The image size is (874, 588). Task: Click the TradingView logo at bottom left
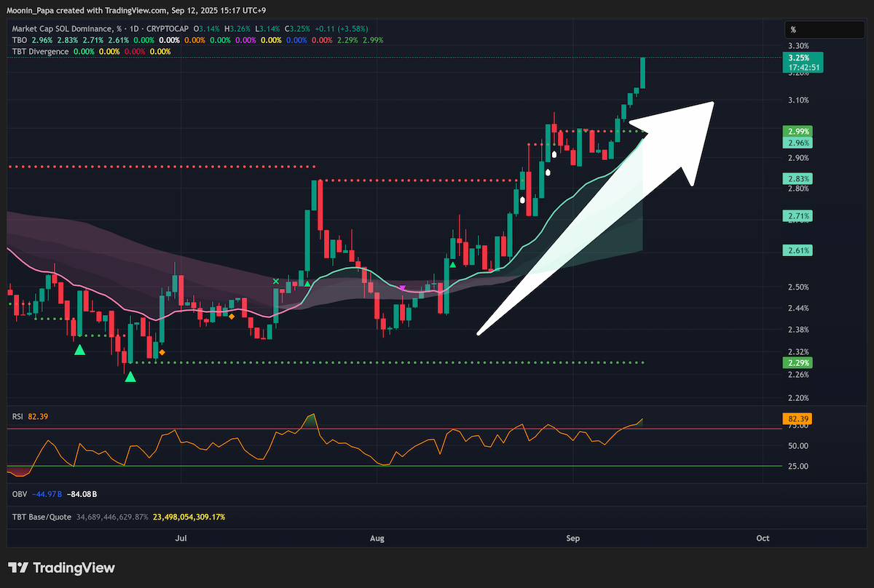[61, 568]
